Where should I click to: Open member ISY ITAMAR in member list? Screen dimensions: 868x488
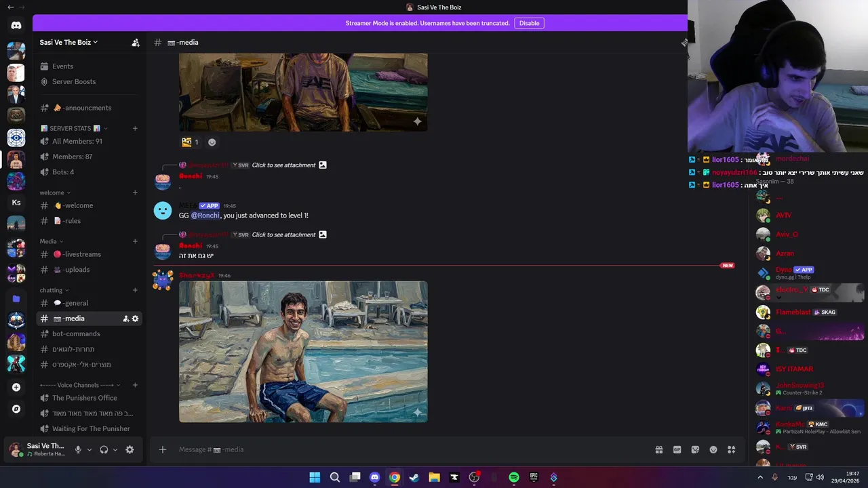click(x=809, y=369)
